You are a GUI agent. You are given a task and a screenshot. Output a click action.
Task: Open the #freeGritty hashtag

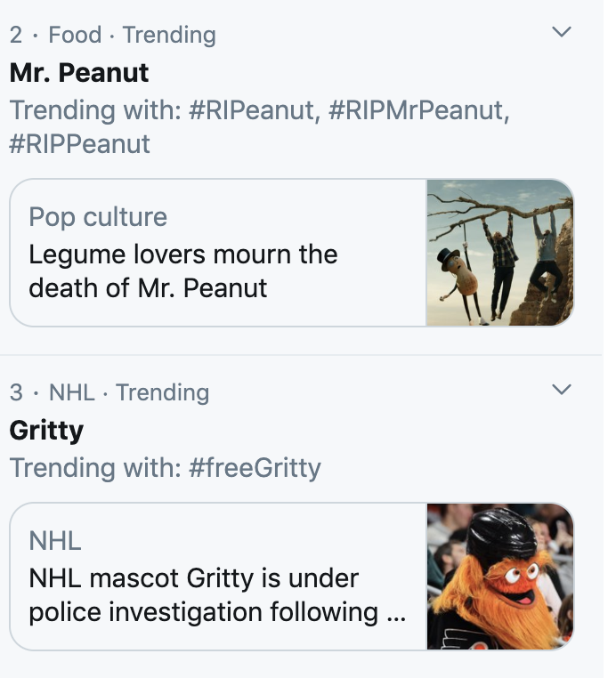point(255,467)
